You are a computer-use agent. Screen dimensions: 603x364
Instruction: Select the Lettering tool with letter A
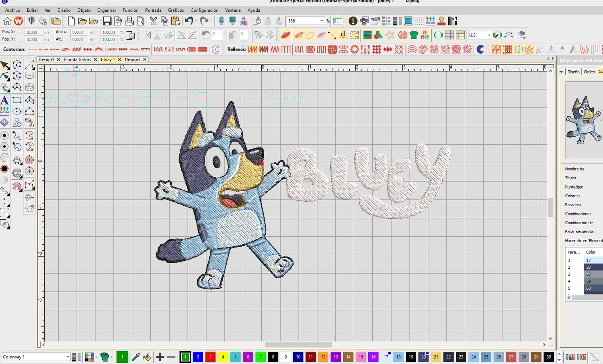[x=5, y=100]
